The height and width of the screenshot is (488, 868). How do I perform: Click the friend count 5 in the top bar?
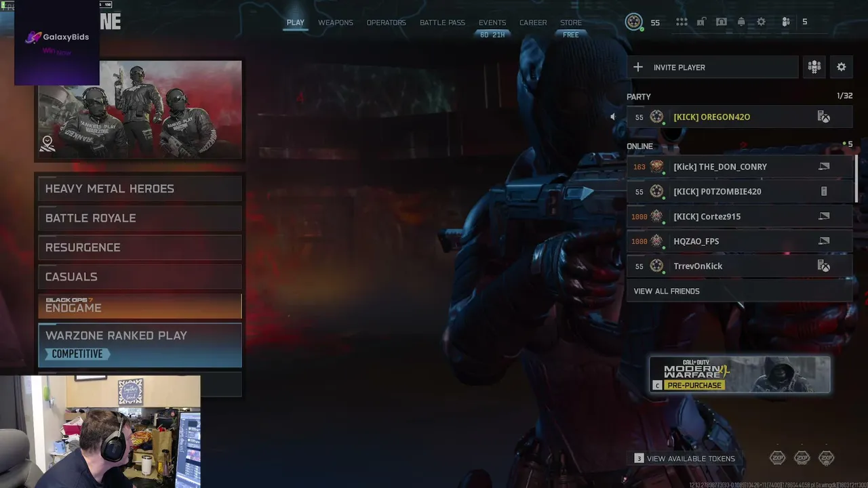point(805,22)
